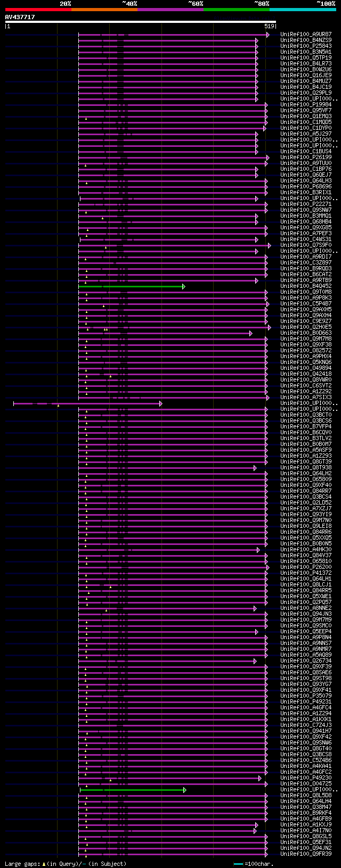
Task: Open hit UniRef100_P49230
Action: tap(306, 778)
